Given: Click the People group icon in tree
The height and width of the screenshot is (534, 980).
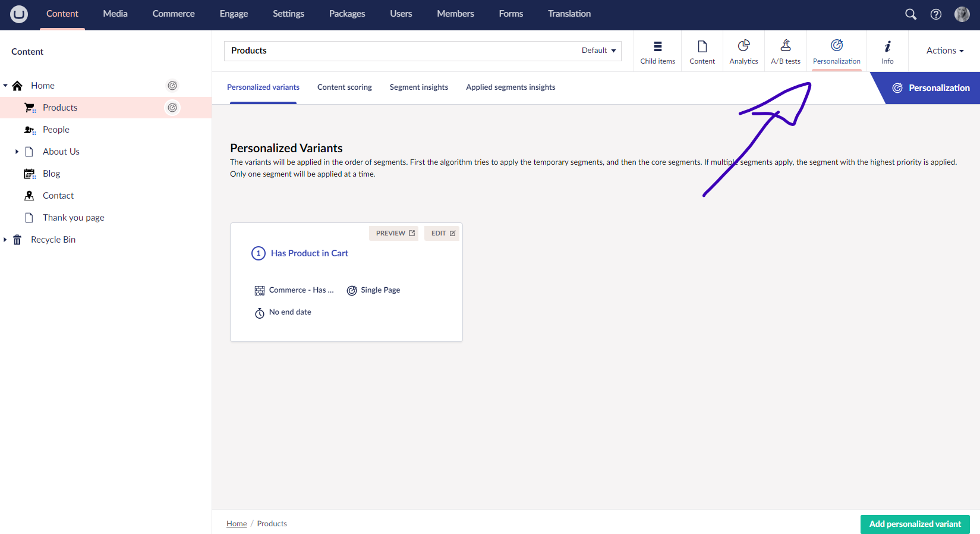Looking at the screenshot, I should click(30, 130).
